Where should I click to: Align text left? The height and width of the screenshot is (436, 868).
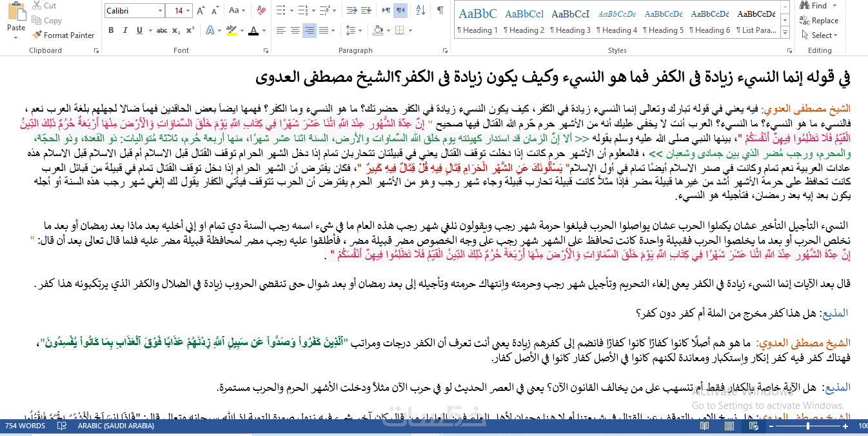[x=281, y=30]
